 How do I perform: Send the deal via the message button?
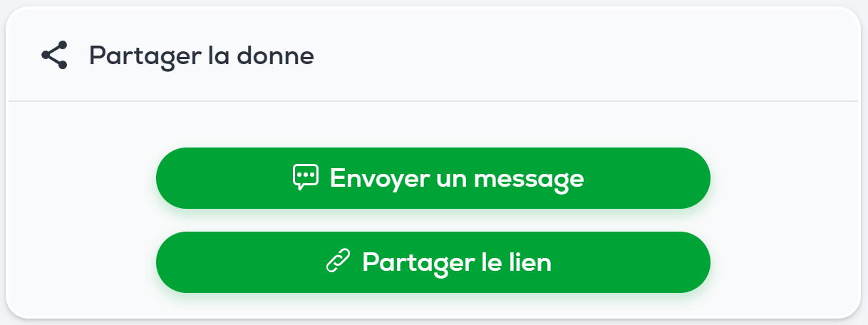pyautogui.click(x=433, y=178)
